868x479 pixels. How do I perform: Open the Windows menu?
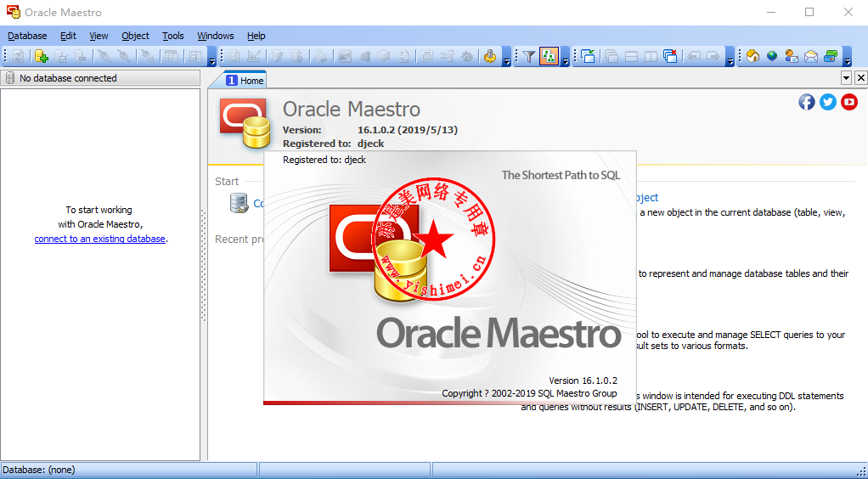pyautogui.click(x=216, y=36)
